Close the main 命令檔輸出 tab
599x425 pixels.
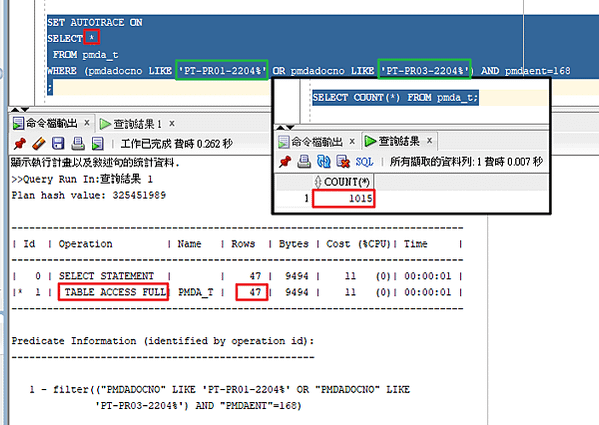pos(87,123)
